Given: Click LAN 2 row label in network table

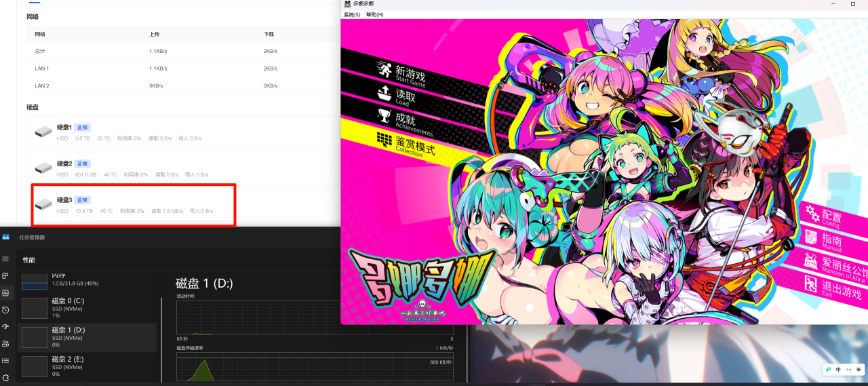Looking at the screenshot, I should tap(42, 86).
